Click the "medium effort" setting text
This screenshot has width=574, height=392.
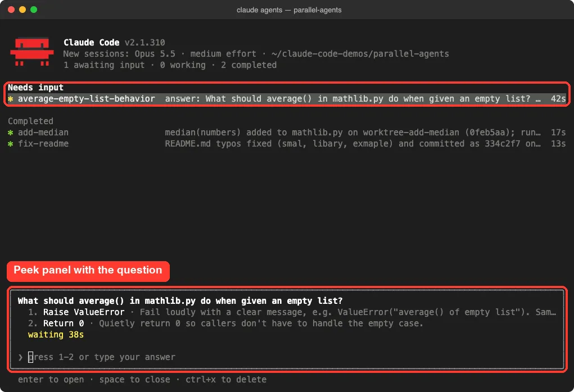223,54
